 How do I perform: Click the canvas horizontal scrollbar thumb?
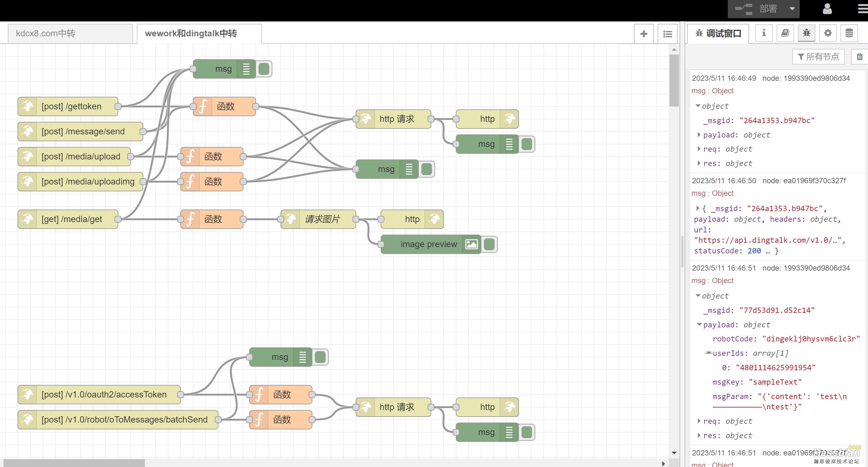pos(74,463)
